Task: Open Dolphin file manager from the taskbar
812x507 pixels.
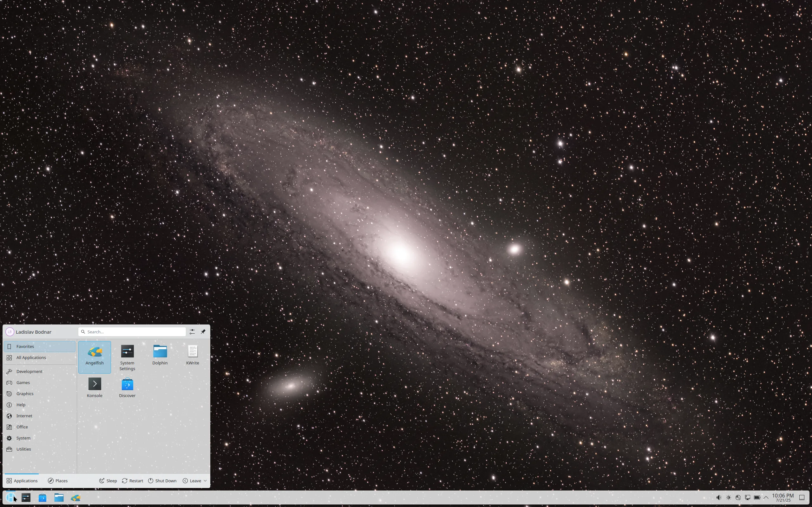Action: (x=59, y=497)
